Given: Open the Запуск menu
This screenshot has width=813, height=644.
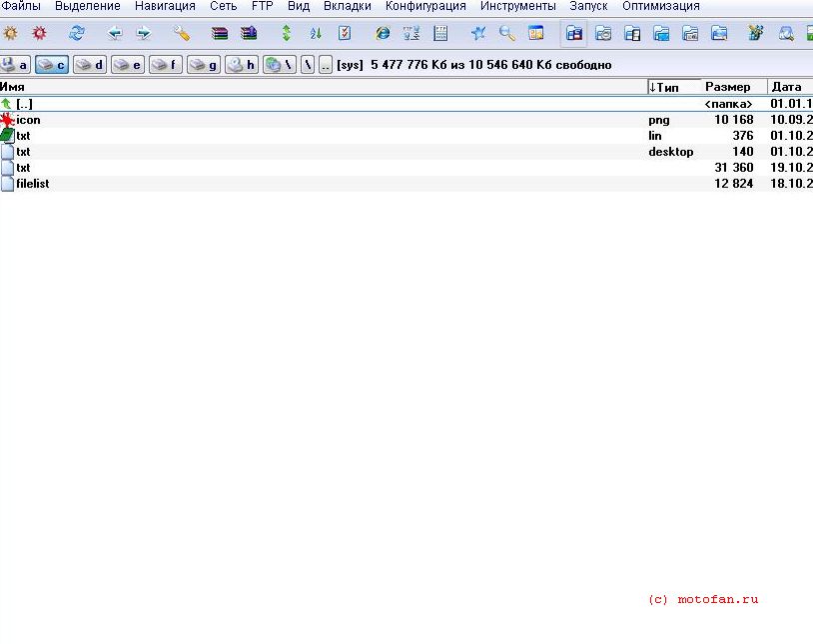Looking at the screenshot, I should 588,6.
